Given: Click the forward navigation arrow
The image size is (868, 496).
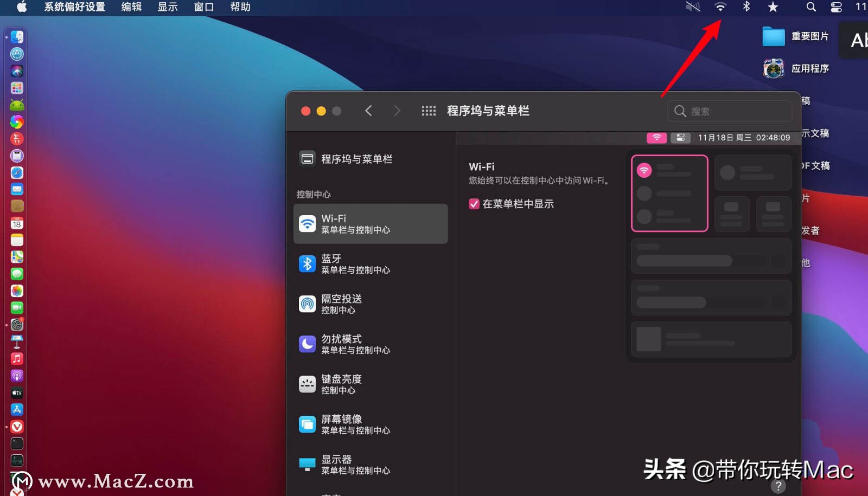Looking at the screenshot, I should coord(398,111).
